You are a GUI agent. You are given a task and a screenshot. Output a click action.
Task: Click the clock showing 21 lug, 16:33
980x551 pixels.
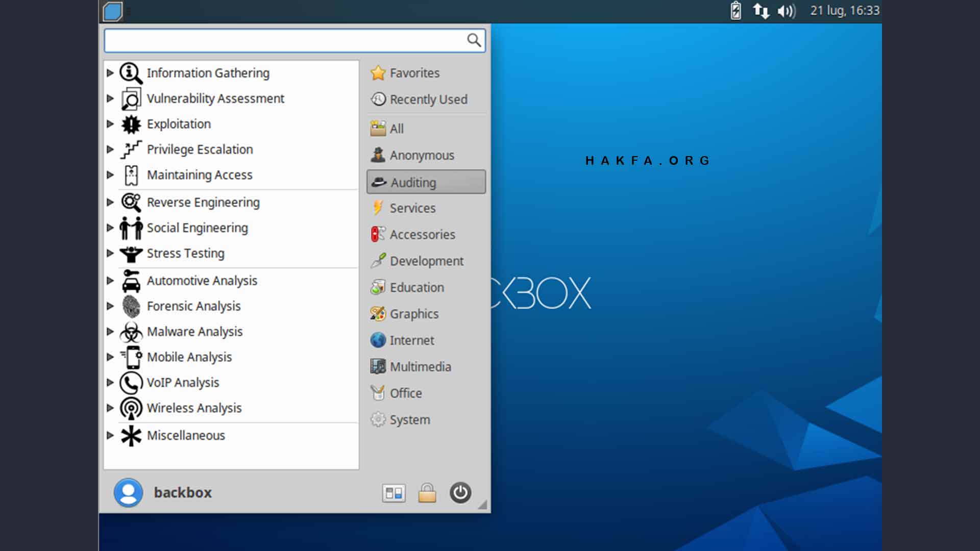point(845,11)
